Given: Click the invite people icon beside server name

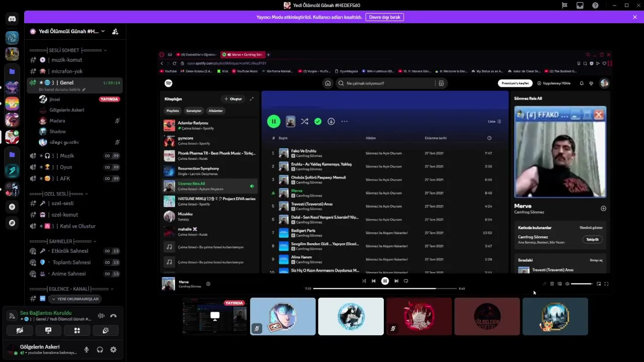Looking at the screenshot, I should pos(115,31).
